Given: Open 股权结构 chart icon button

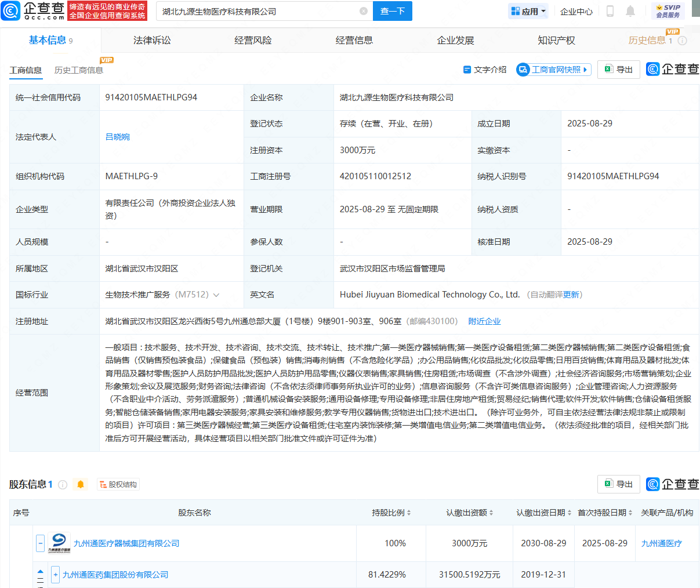Looking at the screenshot, I should pyautogui.click(x=118, y=485).
